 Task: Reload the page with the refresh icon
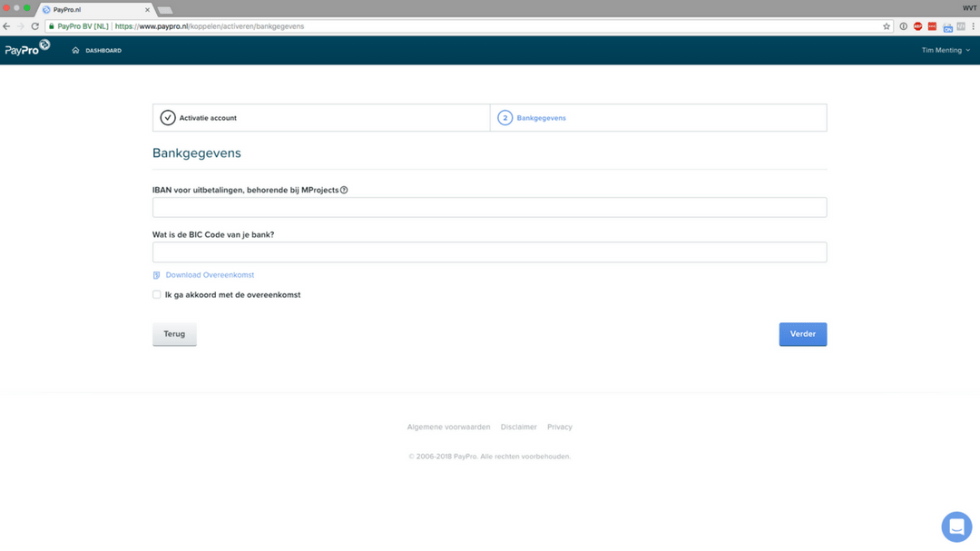point(35,26)
